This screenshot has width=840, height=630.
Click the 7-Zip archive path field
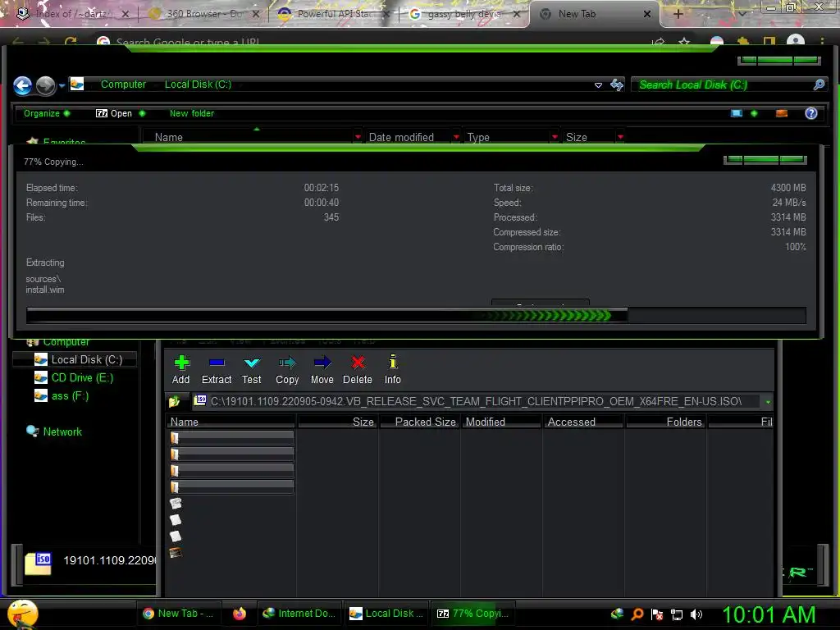point(476,401)
